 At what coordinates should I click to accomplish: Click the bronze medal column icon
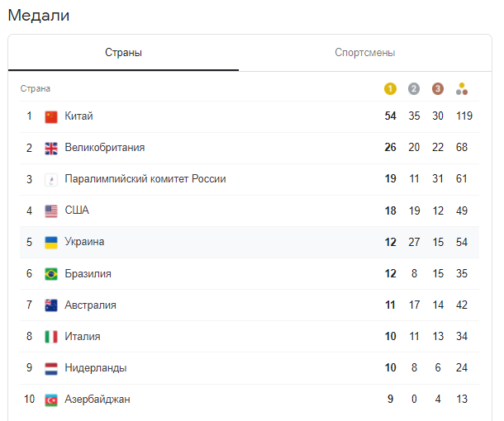(x=438, y=88)
